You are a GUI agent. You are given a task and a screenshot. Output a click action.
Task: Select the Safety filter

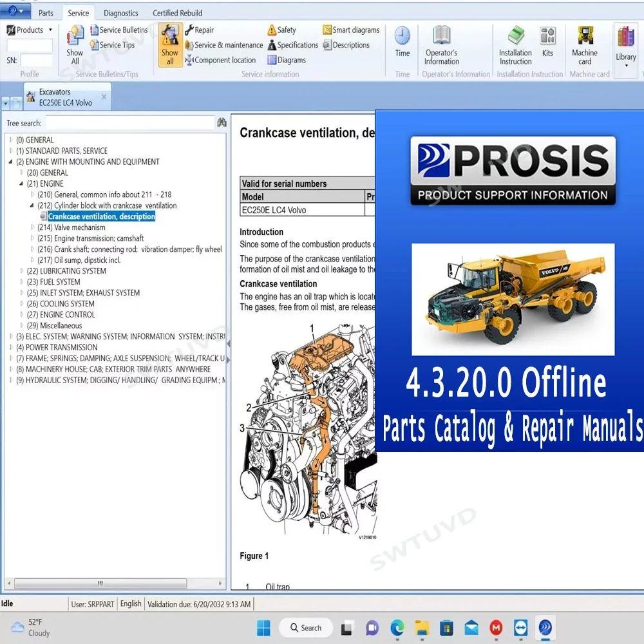click(282, 30)
